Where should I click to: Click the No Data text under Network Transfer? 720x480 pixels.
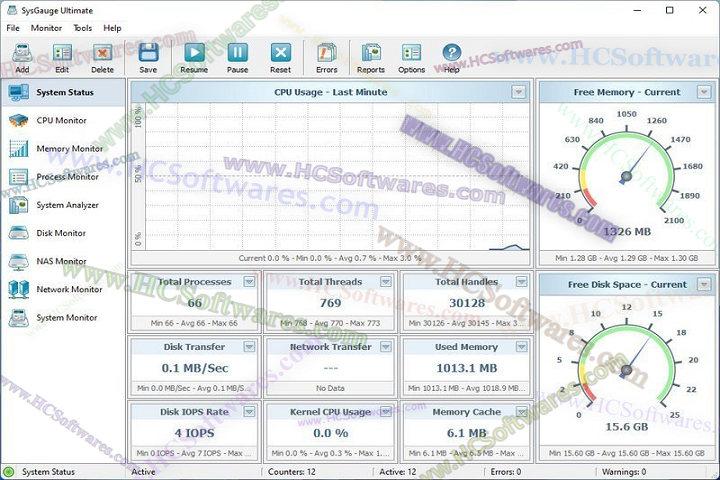point(330,388)
